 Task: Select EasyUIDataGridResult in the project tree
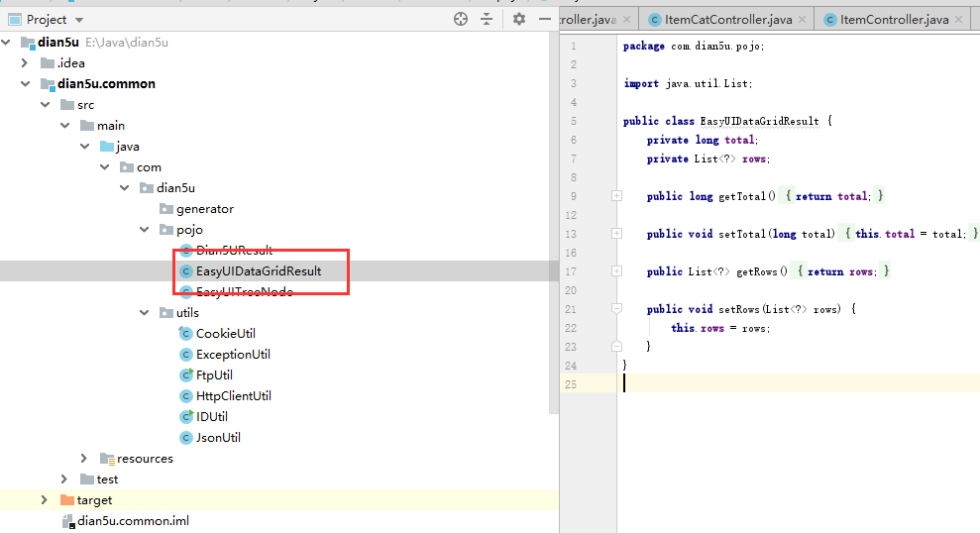tap(258, 270)
